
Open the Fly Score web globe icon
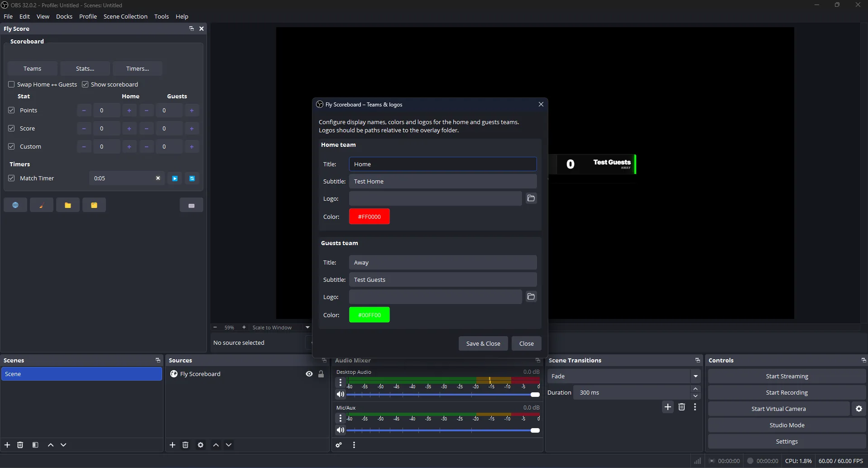(x=15, y=205)
